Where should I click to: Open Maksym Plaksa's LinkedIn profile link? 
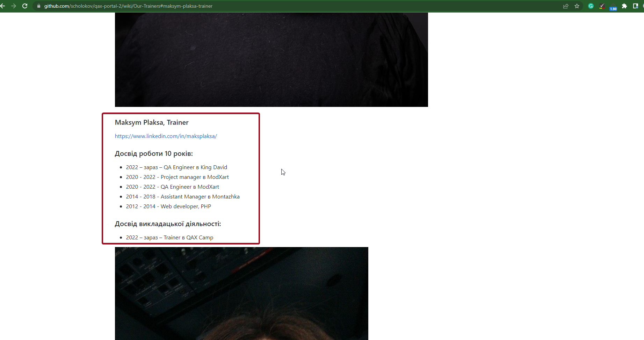tap(166, 136)
